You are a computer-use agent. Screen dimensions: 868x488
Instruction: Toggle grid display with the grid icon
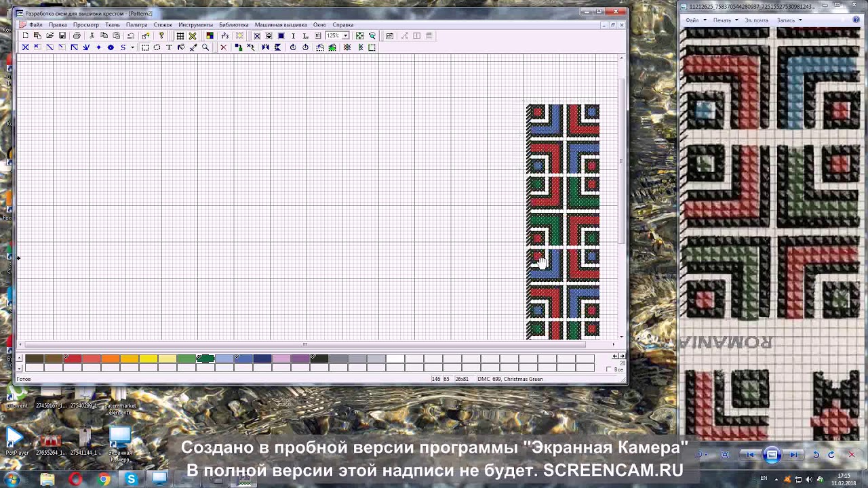180,36
